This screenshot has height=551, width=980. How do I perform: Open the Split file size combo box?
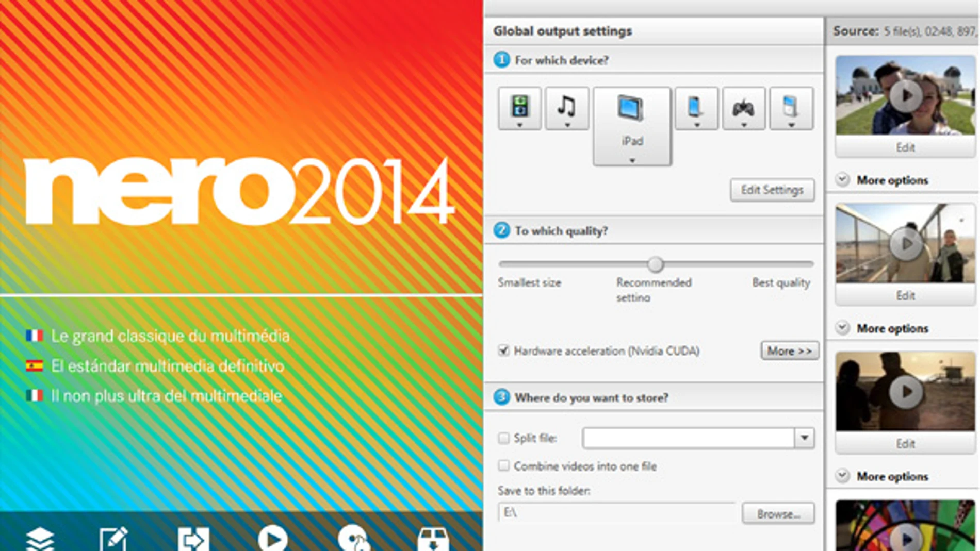point(698,438)
